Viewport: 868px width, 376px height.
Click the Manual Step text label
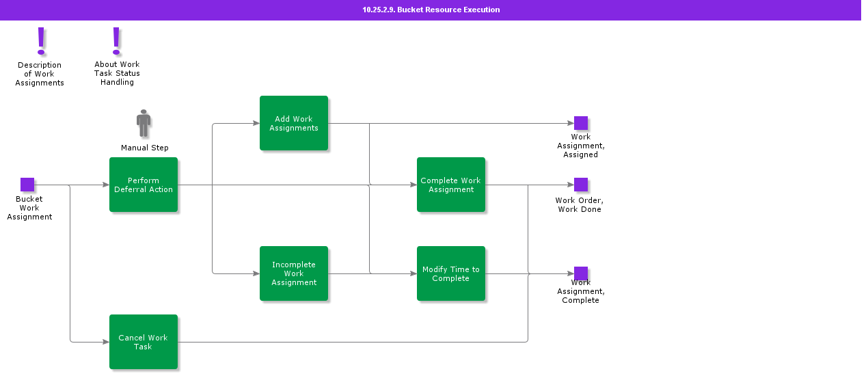tap(145, 148)
